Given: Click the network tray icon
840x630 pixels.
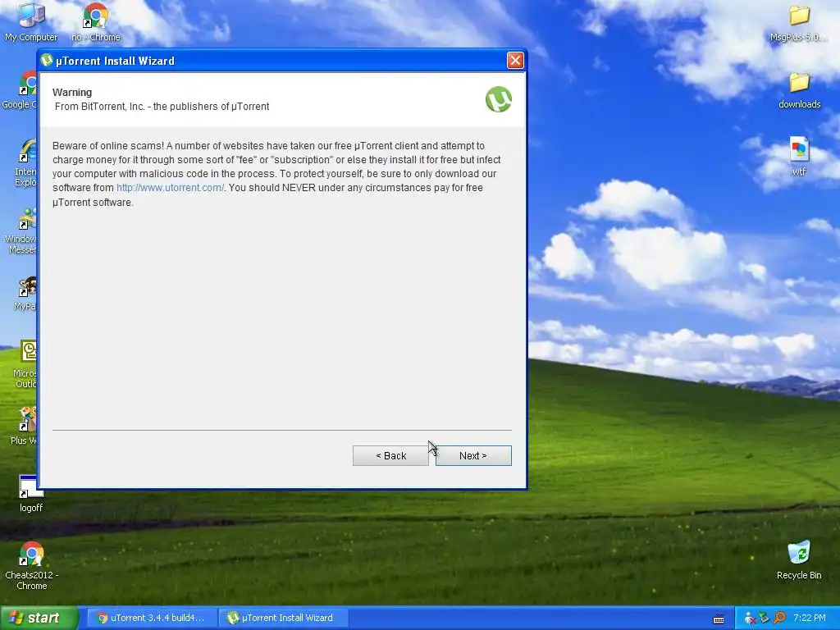Looking at the screenshot, I should [764, 619].
